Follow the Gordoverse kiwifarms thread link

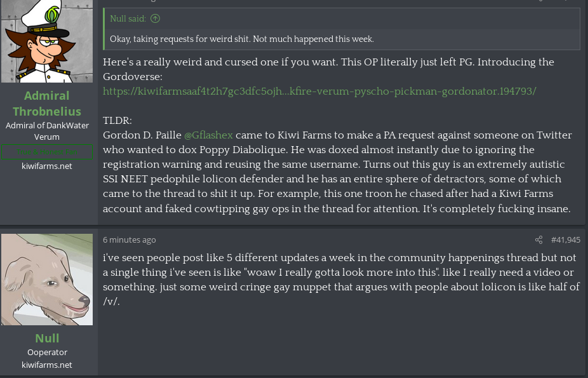[x=319, y=91]
